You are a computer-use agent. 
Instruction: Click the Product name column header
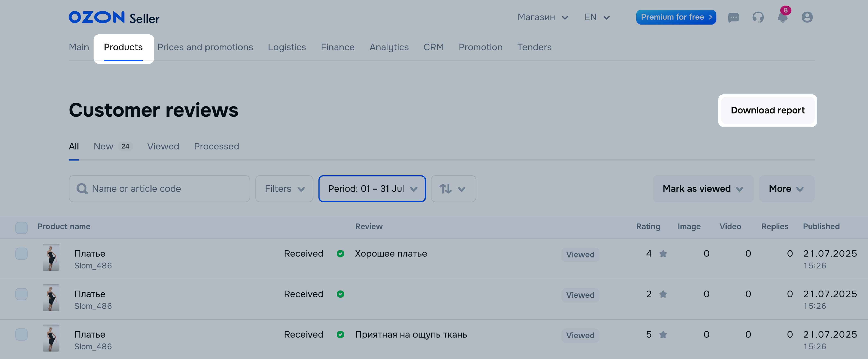pyautogui.click(x=64, y=226)
